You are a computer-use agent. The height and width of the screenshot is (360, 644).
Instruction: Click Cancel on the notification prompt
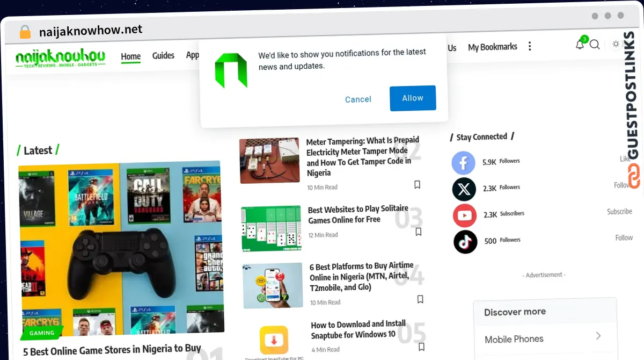point(358,99)
